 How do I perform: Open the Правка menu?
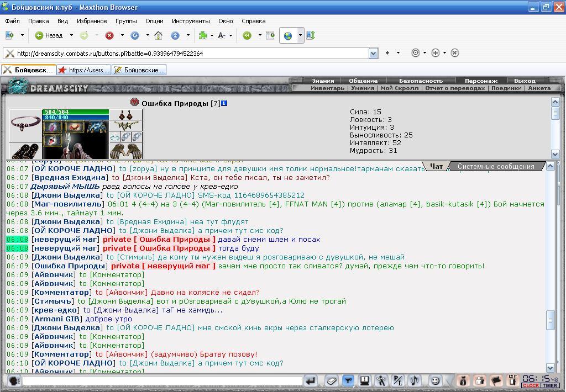pyautogui.click(x=38, y=21)
